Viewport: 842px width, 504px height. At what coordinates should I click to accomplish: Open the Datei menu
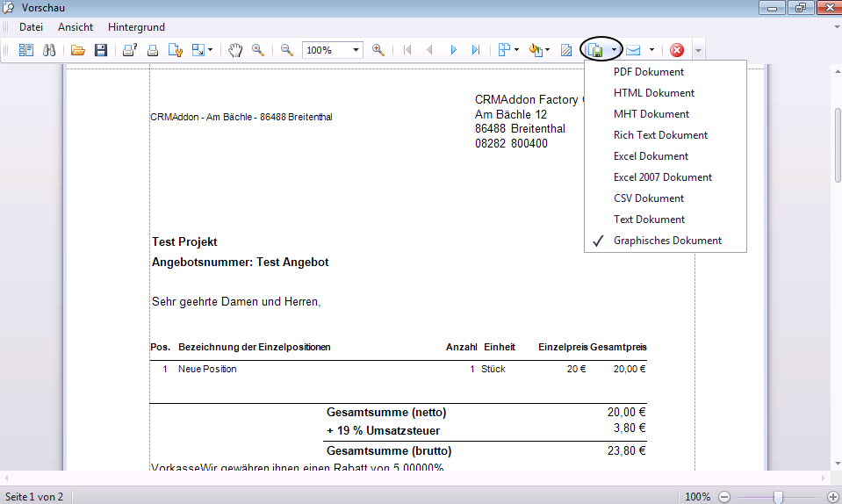(x=31, y=27)
